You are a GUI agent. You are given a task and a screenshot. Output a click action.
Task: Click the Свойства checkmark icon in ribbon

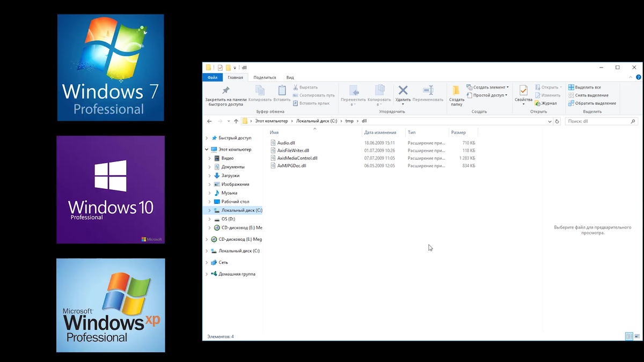tap(523, 90)
